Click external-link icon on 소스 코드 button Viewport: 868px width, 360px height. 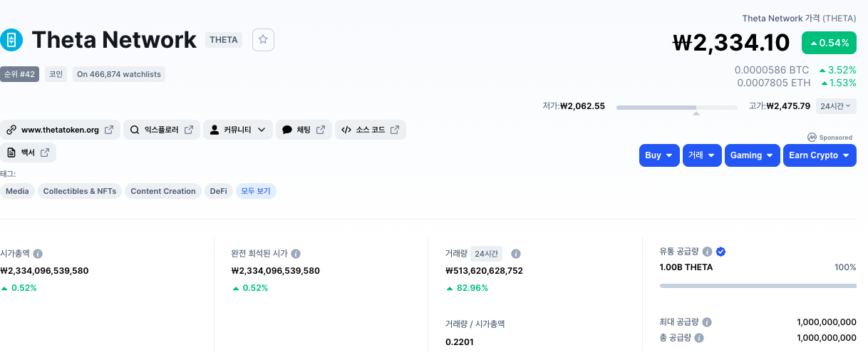pyautogui.click(x=395, y=130)
